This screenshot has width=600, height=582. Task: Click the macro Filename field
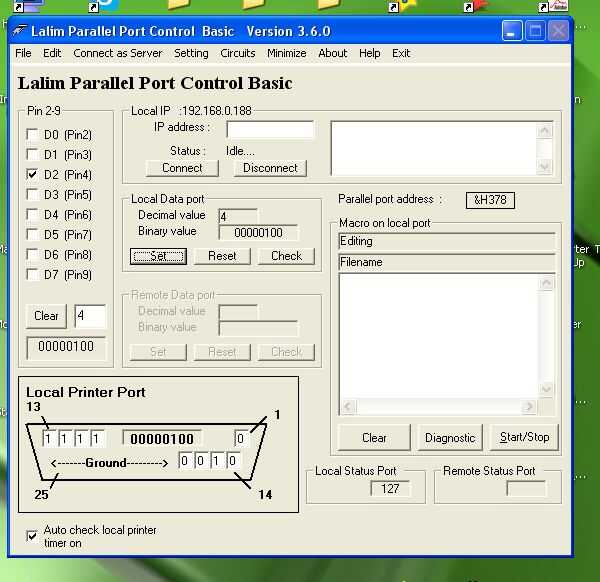(447, 262)
